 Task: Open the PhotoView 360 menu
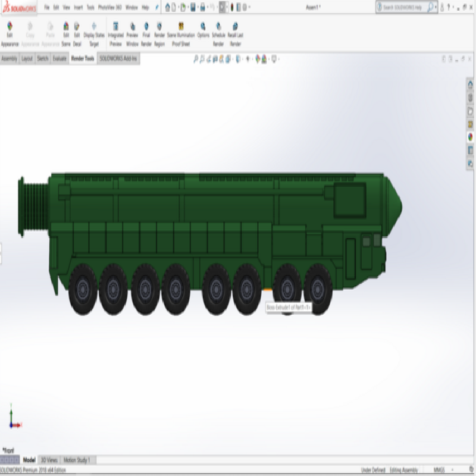(x=110, y=7)
